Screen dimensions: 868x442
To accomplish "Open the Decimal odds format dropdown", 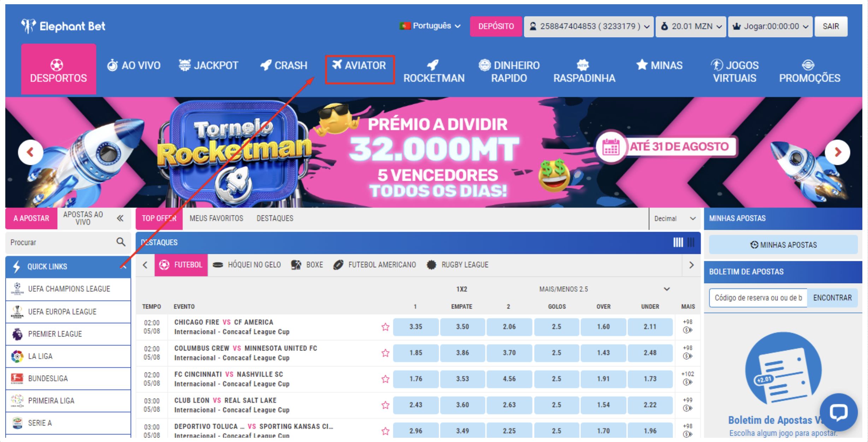I will 675,219.
